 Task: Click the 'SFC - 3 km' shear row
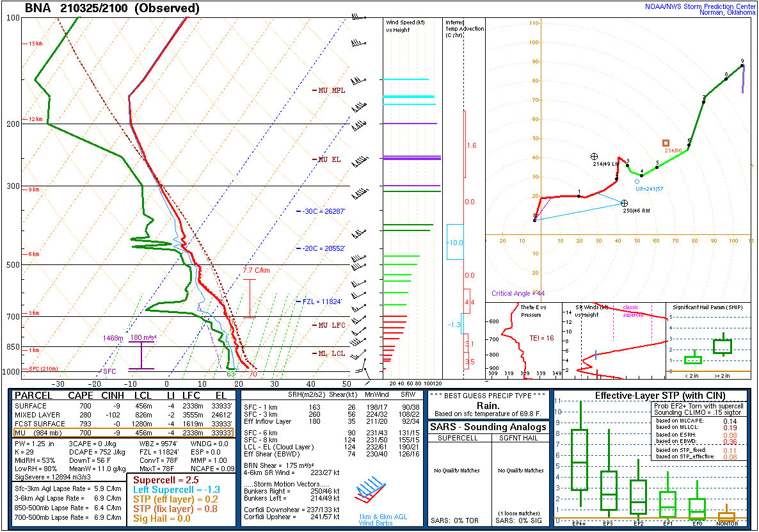(332, 414)
